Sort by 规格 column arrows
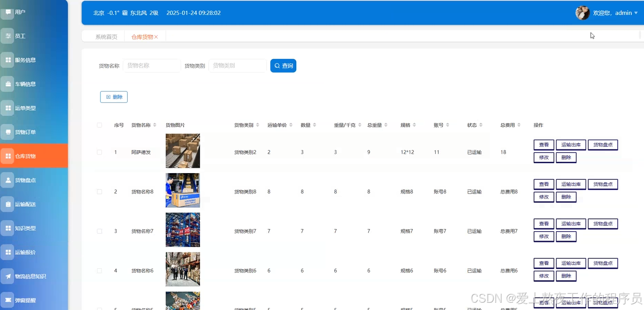Viewport: 644px width, 310px height. [x=414, y=125]
